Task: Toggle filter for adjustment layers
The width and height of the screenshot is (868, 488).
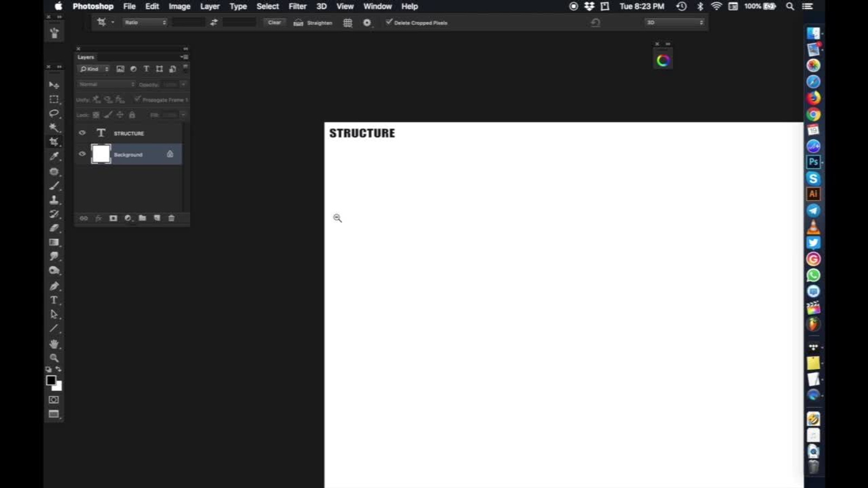Action: (x=133, y=69)
